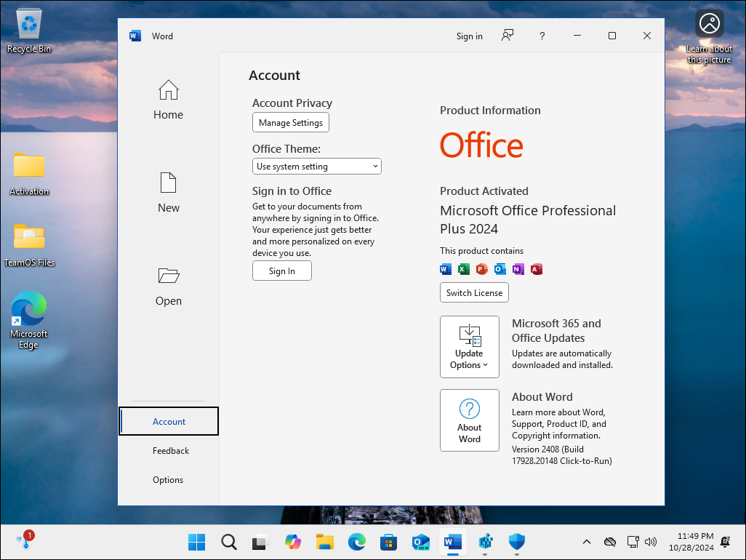This screenshot has width=746, height=560.
Task: Click the New document icon
Action: [x=168, y=183]
